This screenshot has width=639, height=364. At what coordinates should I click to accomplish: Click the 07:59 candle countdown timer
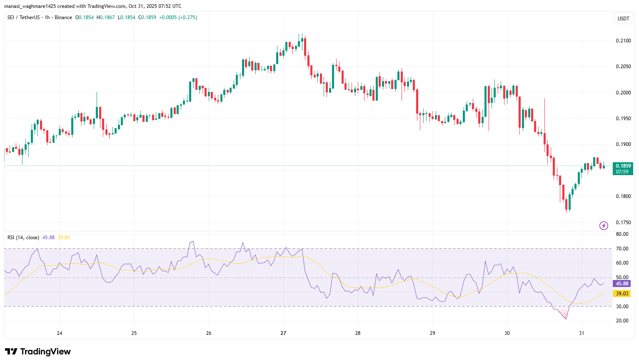click(x=622, y=172)
